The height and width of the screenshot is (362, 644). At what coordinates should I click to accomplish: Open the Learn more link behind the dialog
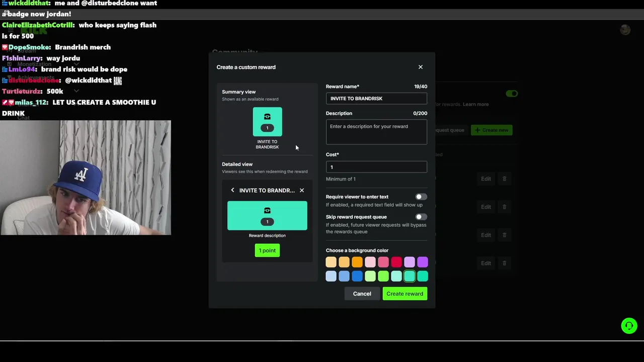pyautogui.click(x=475, y=104)
